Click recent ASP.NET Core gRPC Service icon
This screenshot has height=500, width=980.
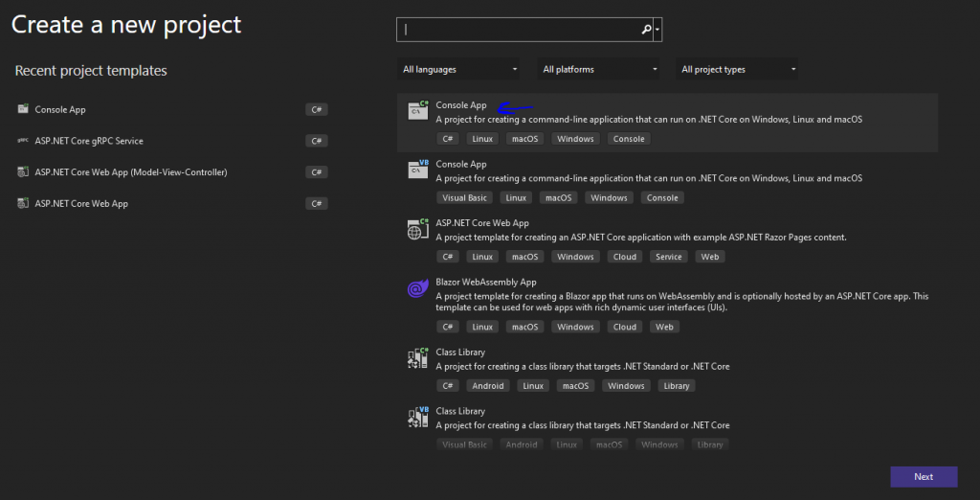pyautogui.click(x=23, y=141)
